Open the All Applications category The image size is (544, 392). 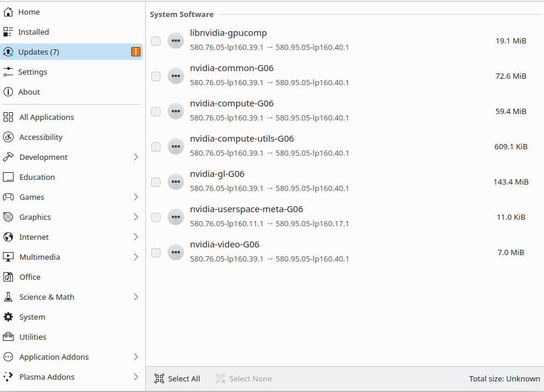pyautogui.click(x=46, y=117)
